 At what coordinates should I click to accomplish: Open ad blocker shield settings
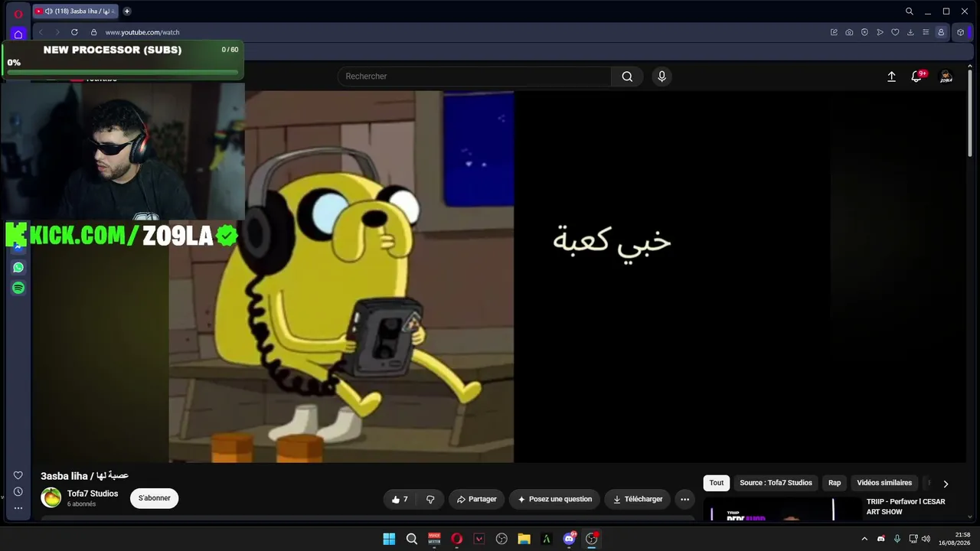[x=864, y=32]
